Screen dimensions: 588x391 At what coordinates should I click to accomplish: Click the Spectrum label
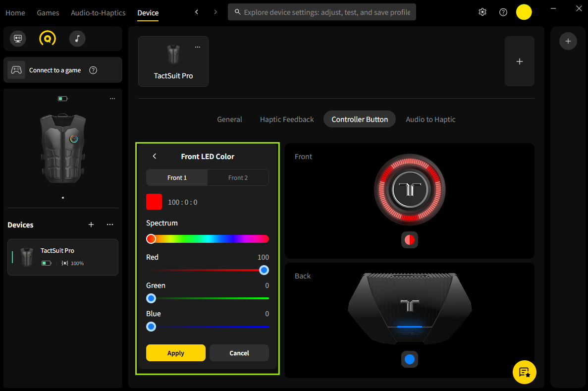click(x=162, y=223)
